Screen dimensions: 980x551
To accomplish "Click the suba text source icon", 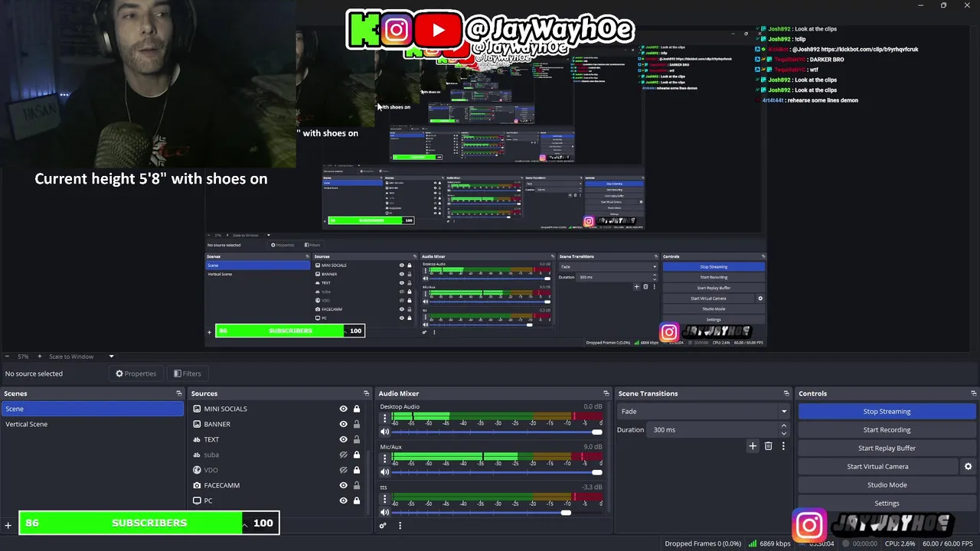I will click(197, 455).
